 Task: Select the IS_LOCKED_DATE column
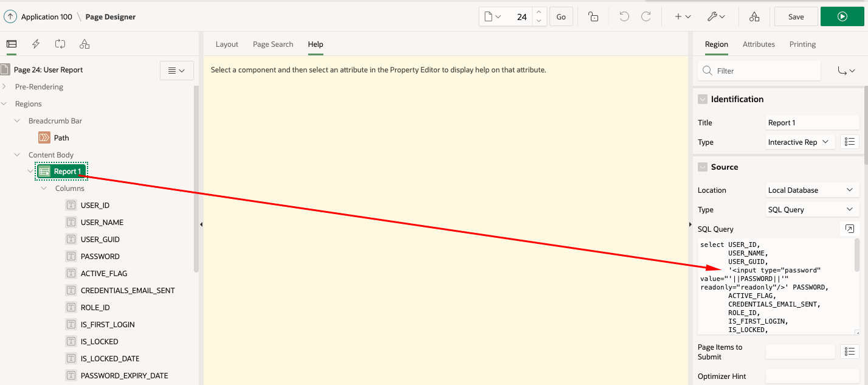(x=110, y=359)
